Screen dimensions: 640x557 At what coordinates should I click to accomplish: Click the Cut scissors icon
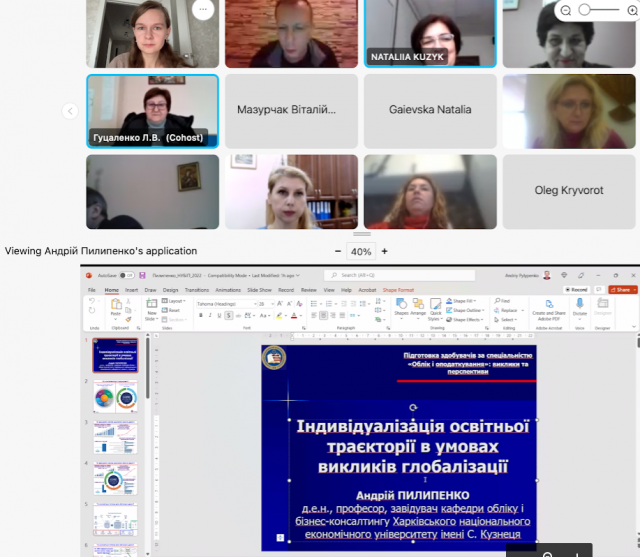pyautogui.click(x=128, y=301)
